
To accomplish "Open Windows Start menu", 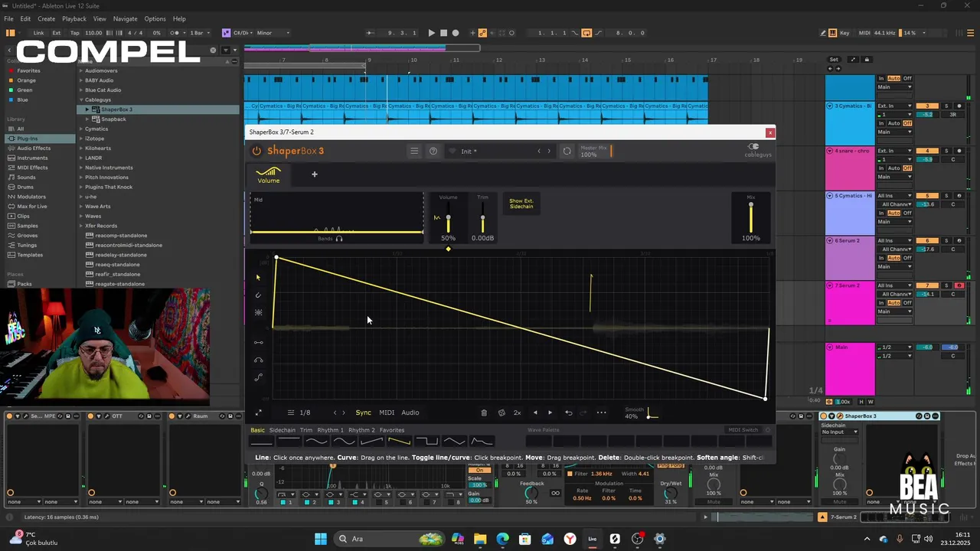I will (x=321, y=539).
